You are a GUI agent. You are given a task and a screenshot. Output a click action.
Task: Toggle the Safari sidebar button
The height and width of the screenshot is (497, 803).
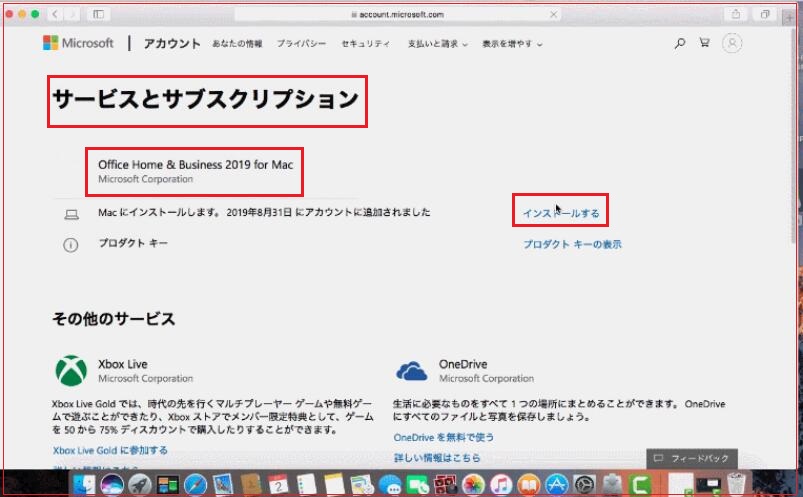tap(98, 14)
